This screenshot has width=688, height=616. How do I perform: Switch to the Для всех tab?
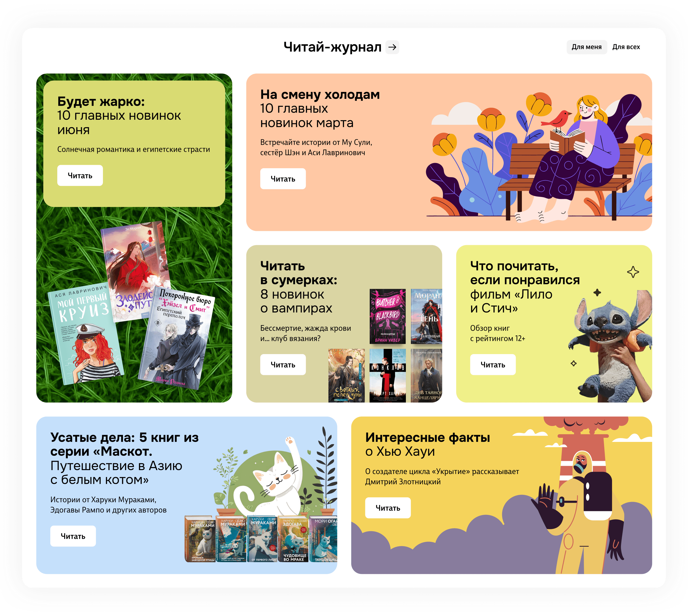[626, 47]
